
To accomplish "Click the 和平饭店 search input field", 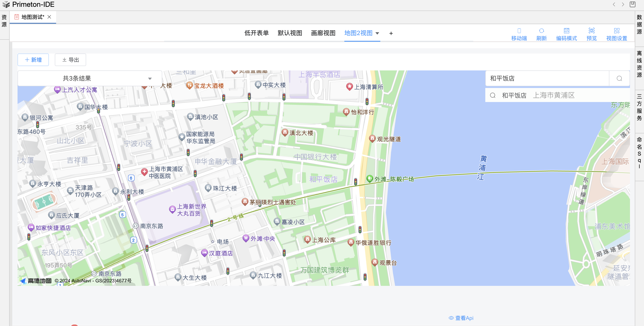I will 537,78.
